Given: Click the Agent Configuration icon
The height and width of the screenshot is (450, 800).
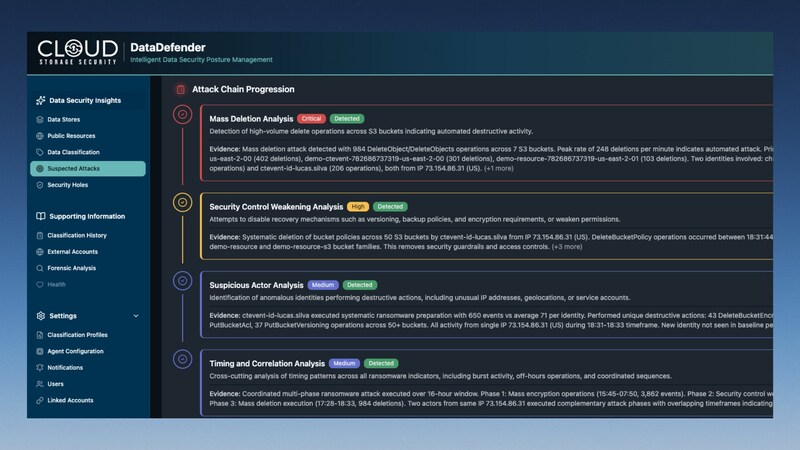Looking at the screenshot, I should (39, 351).
